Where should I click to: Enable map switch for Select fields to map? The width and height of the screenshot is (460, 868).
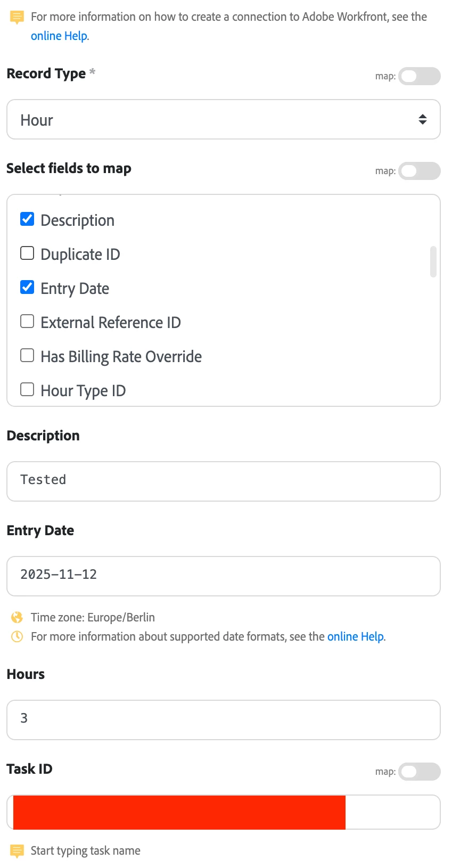419,171
